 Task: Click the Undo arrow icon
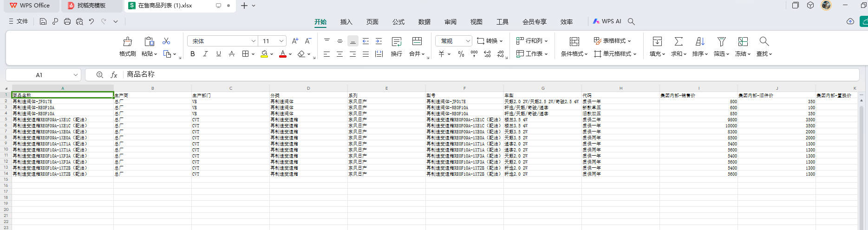pyautogui.click(x=91, y=21)
